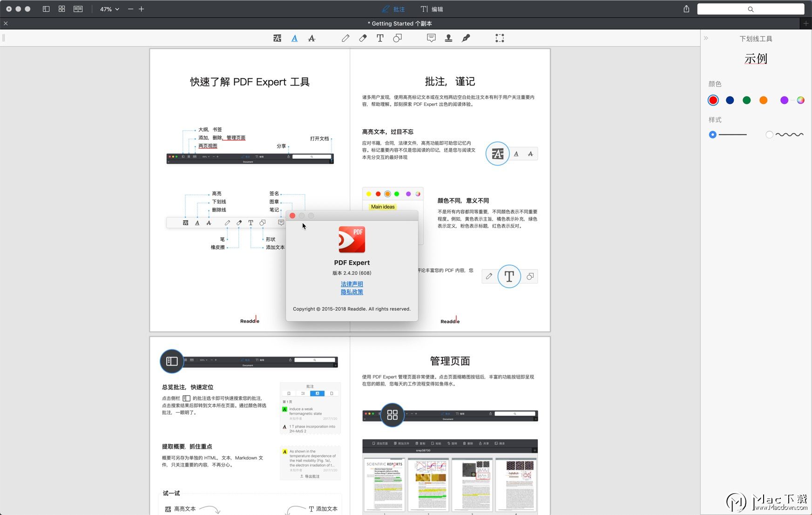Viewport: 812px width, 515px height.
Task: Add a new tab with plus button
Action: 806,23
